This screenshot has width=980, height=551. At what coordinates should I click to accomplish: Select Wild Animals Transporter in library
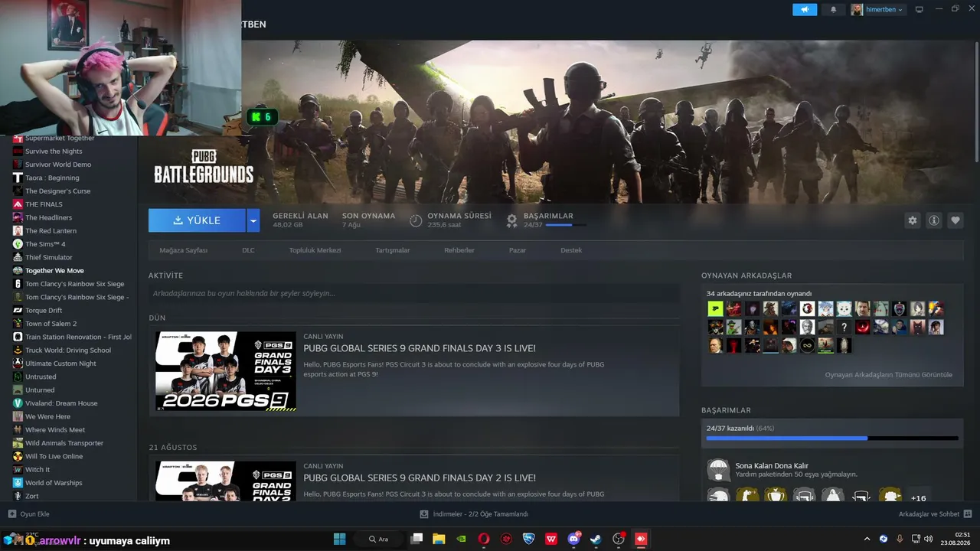pyautogui.click(x=64, y=443)
